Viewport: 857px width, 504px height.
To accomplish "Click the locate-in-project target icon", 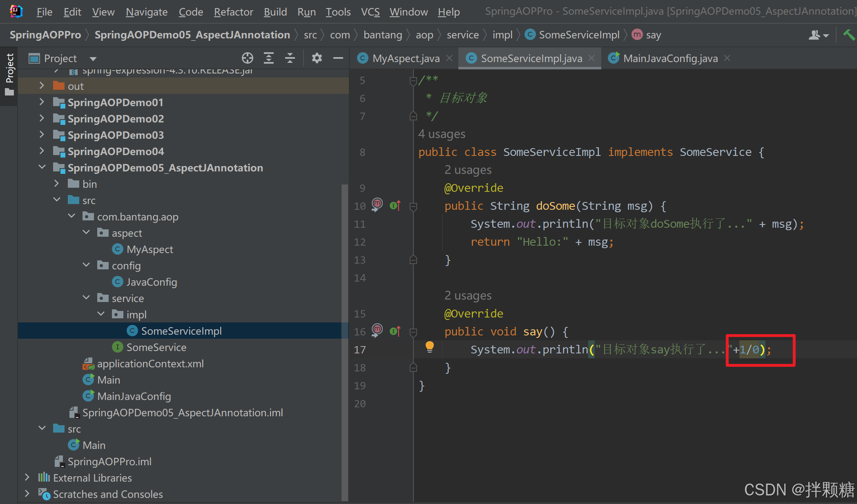I will (247, 58).
